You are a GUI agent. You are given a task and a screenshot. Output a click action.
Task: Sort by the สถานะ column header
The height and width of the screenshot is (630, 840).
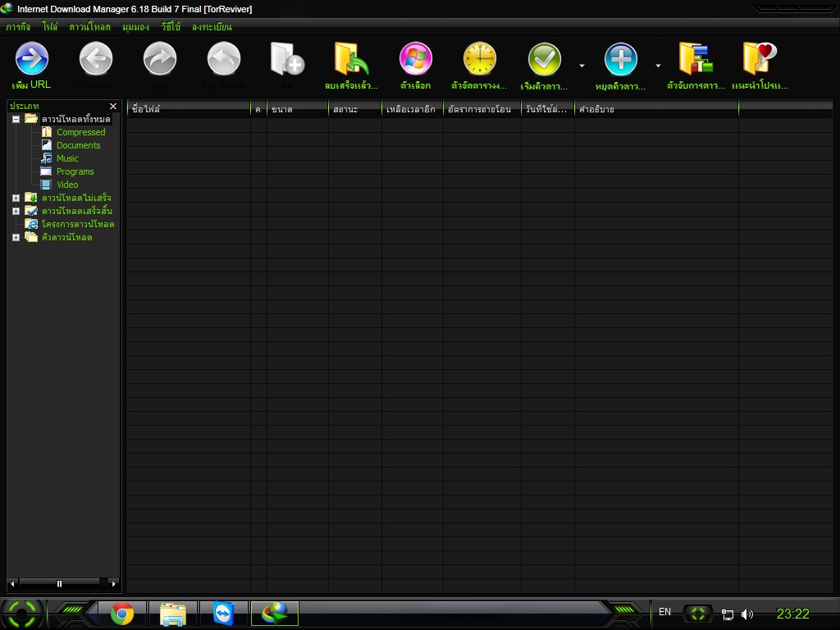tap(355, 109)
